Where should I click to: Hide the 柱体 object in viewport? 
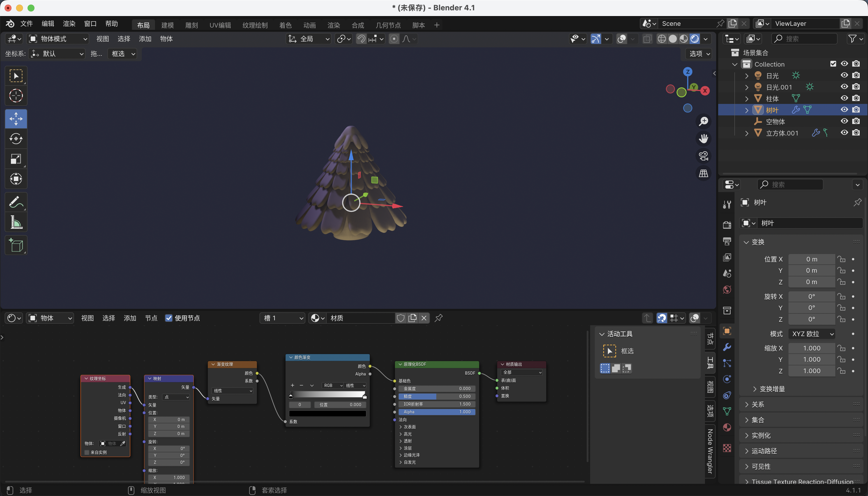(x=844, y=98)
